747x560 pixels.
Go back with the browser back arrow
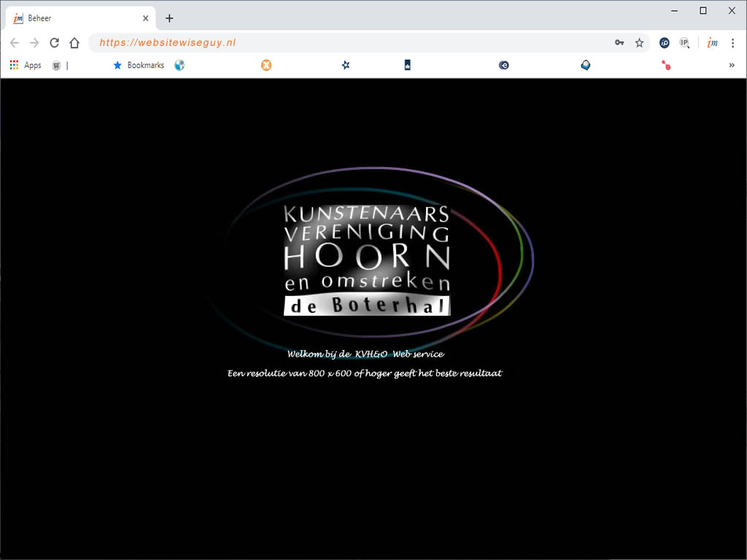(15, 43)
